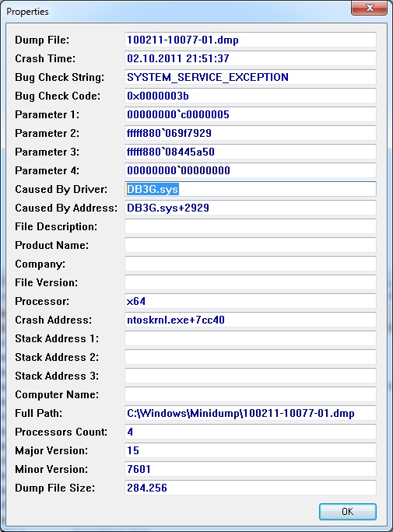Click the OK button
This screenshot has height=532, width=393.
[348, 511]
